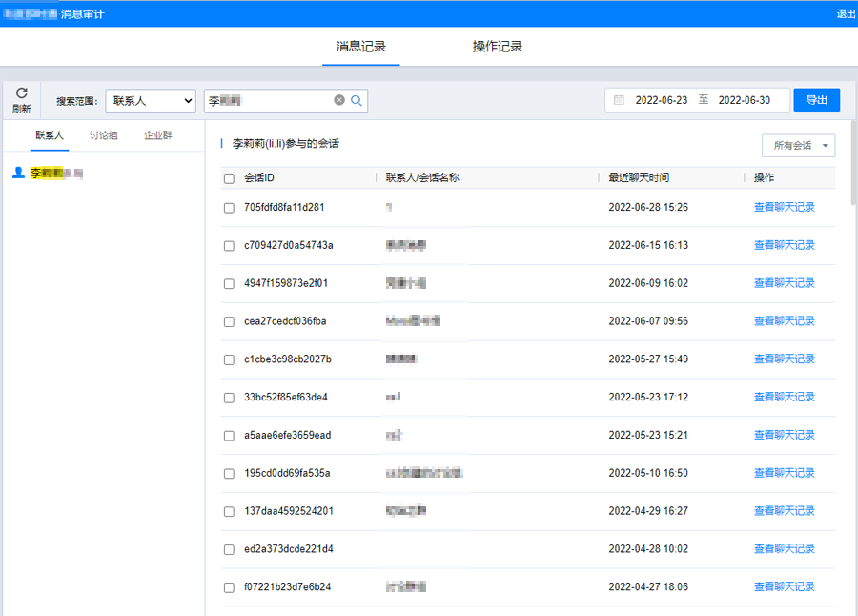Check the checkbox for conversation f07221b23d7e6b24
858x616 pixels.
pyautogui.click(x=229, y=586)
